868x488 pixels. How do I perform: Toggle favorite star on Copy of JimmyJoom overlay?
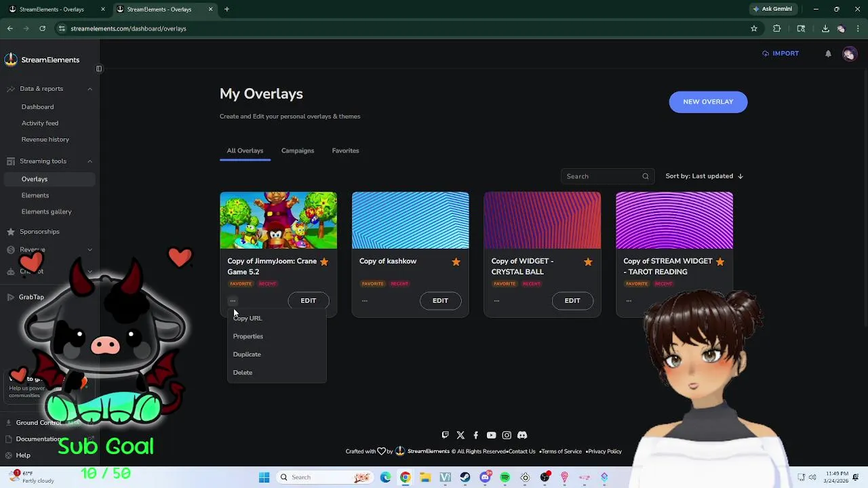point(324,262)
